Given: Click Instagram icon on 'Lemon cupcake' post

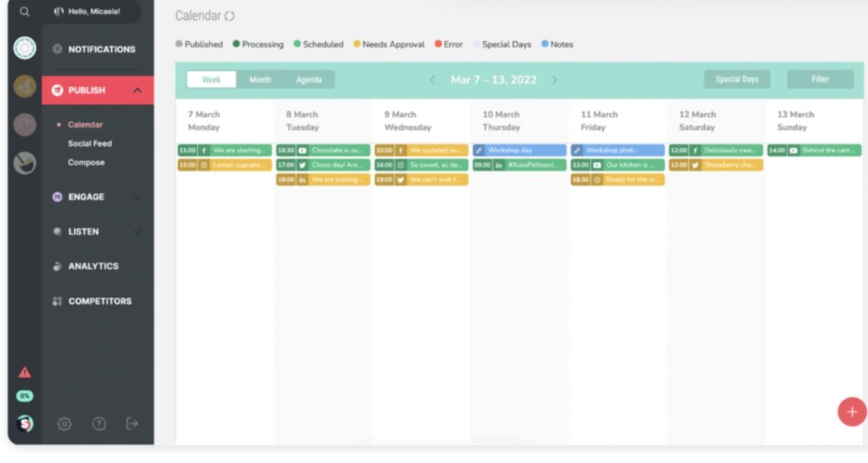Looking at the screenshot, I should (204, 165).
